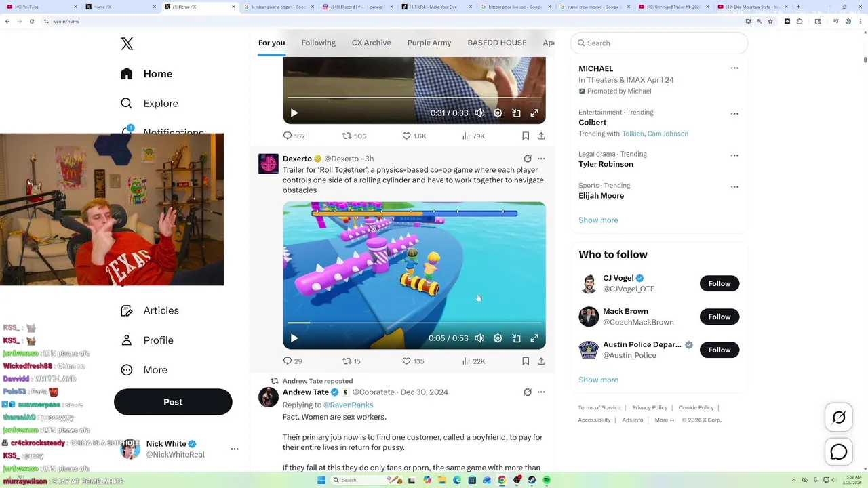Open options for Colbert trend
The width and height of the screenshot is (868, 488).
click(x=734, y=114)
